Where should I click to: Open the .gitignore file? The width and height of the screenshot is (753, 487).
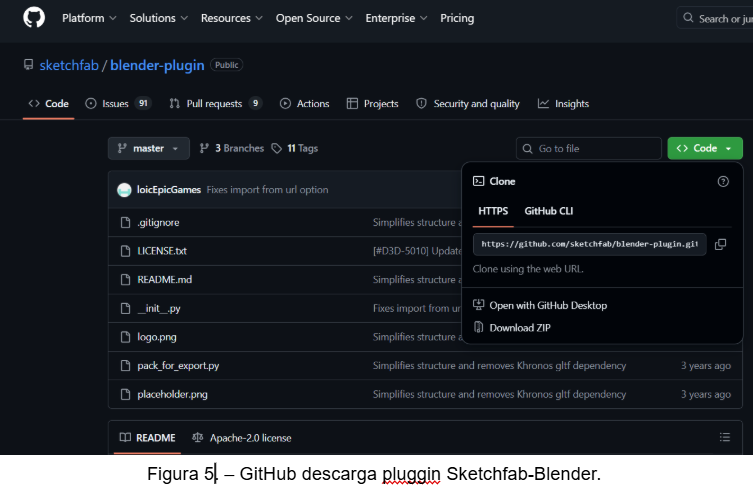[158, 222]
